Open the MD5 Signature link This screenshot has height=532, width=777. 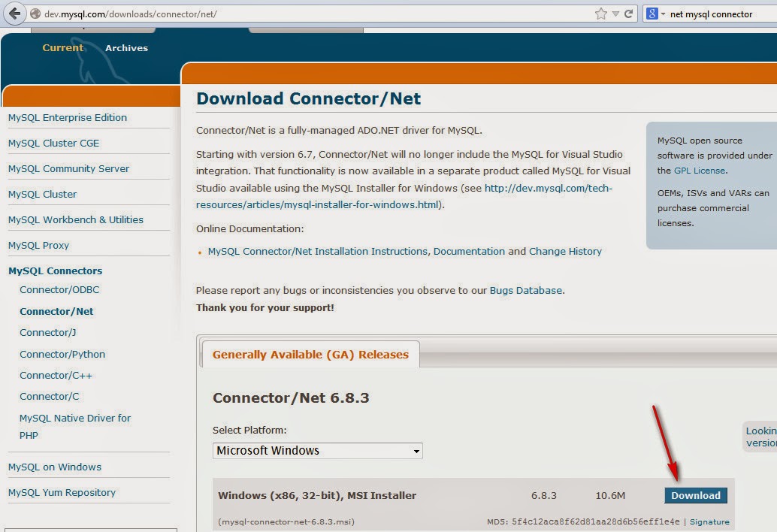709,521
